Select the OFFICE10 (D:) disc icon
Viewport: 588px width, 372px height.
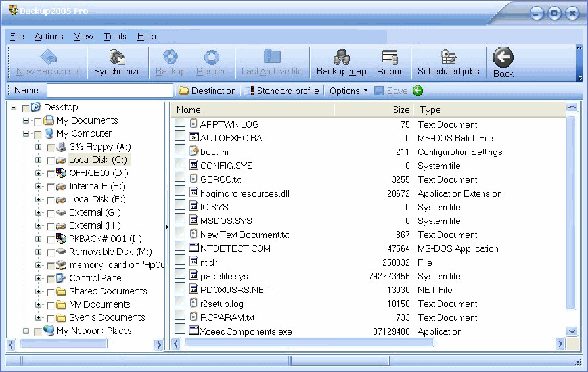pyautogui.click(x=61, y=173)
